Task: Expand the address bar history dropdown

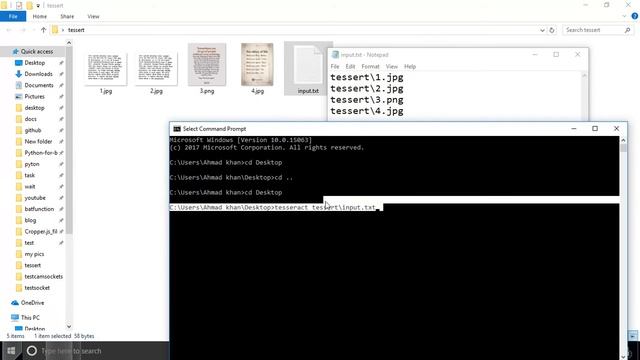Action: (542, 30)
